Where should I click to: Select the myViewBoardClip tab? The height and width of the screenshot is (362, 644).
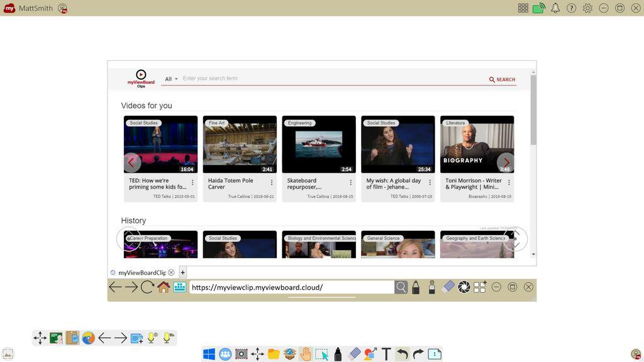click(x=142, y=273)
